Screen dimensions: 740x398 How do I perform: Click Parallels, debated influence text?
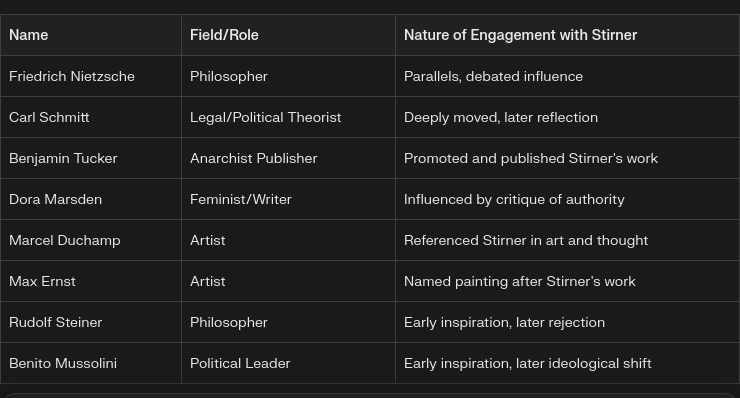click(493, 76)
